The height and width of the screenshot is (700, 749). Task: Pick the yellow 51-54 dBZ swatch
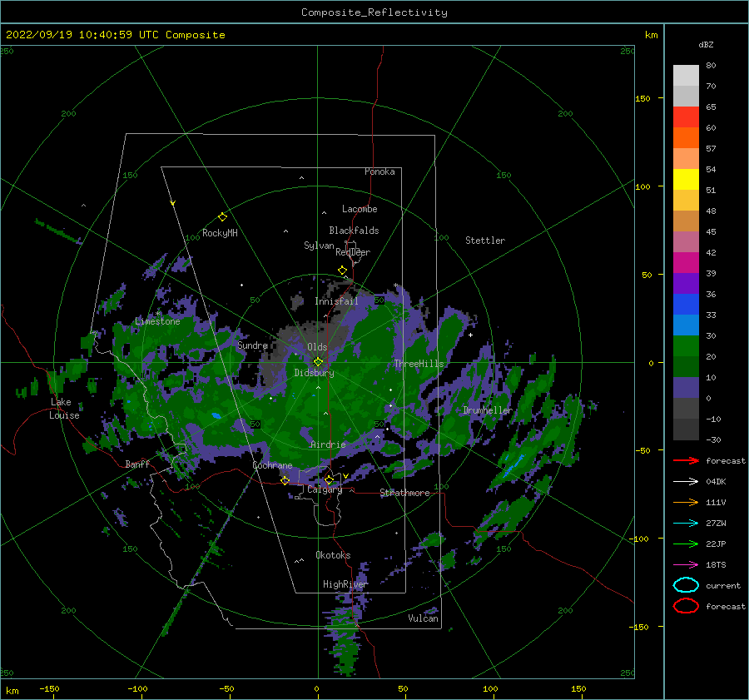[686, 180]
